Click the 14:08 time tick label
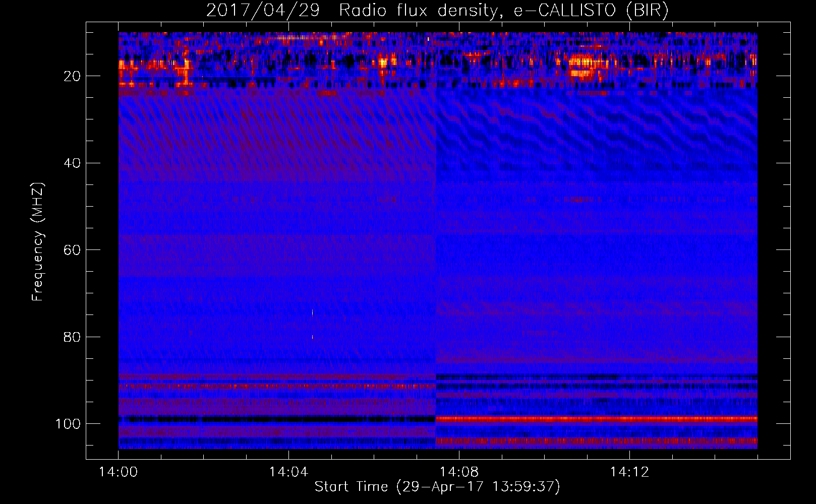 (x=459, y=472)
